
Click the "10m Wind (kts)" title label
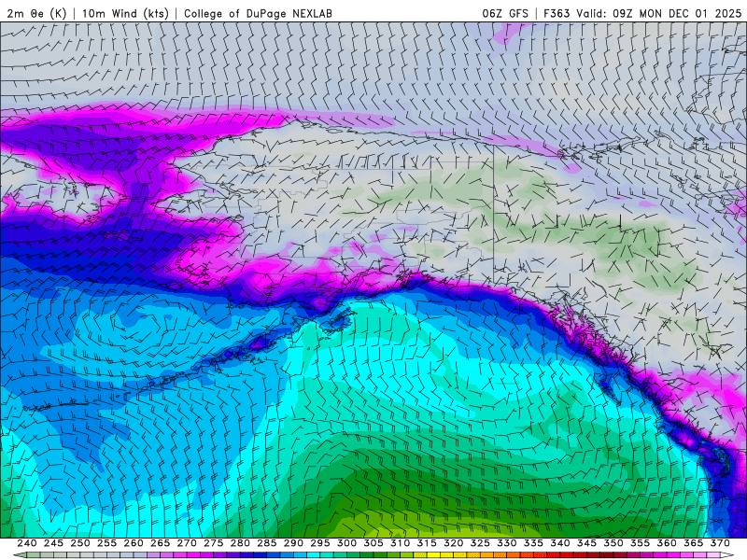point(125,13)
